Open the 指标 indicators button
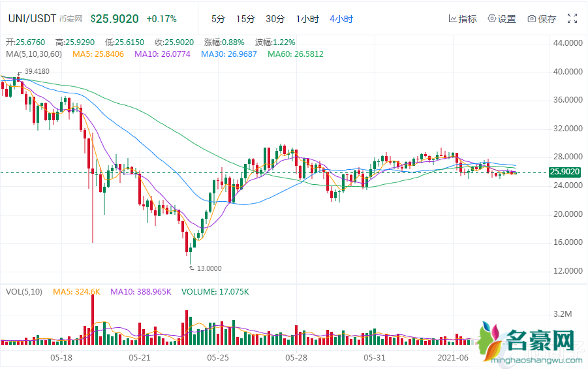This screenshot has height=369, width=588. [x=463, y=19]
